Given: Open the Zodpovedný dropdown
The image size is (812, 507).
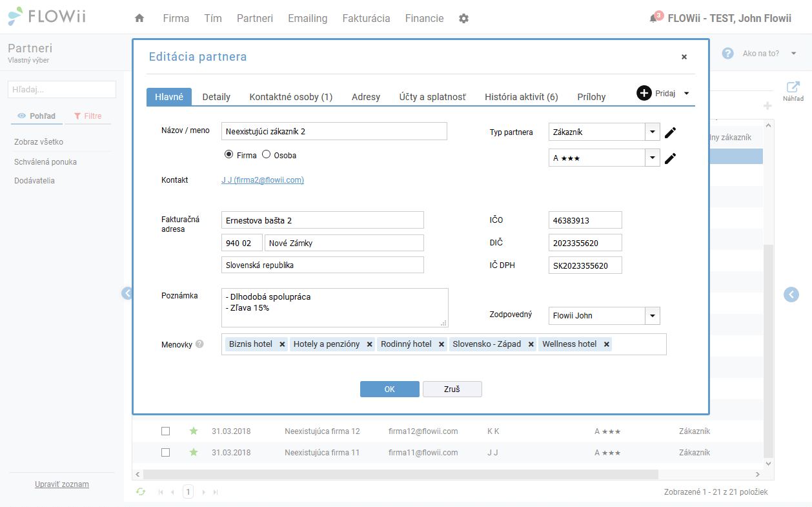Looking at the screenshot, I should 652,316.
